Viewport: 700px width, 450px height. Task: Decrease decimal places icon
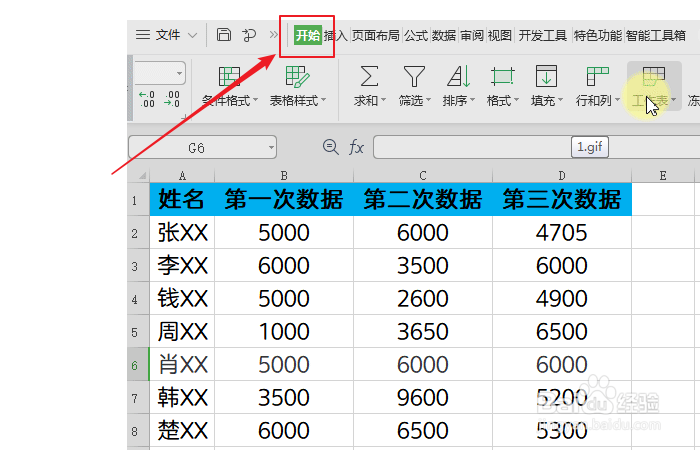click(x=172, y=99)
